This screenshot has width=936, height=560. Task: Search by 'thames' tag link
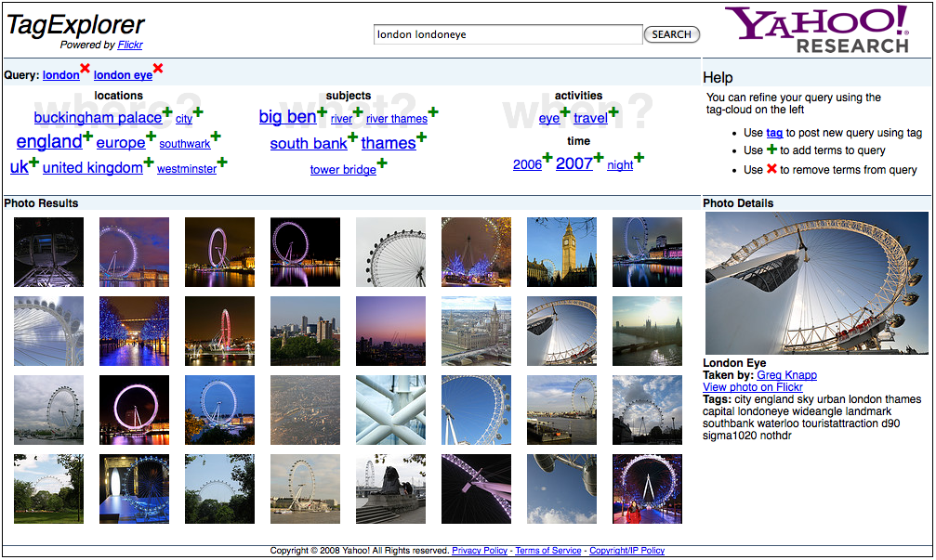tap(389, 143)
